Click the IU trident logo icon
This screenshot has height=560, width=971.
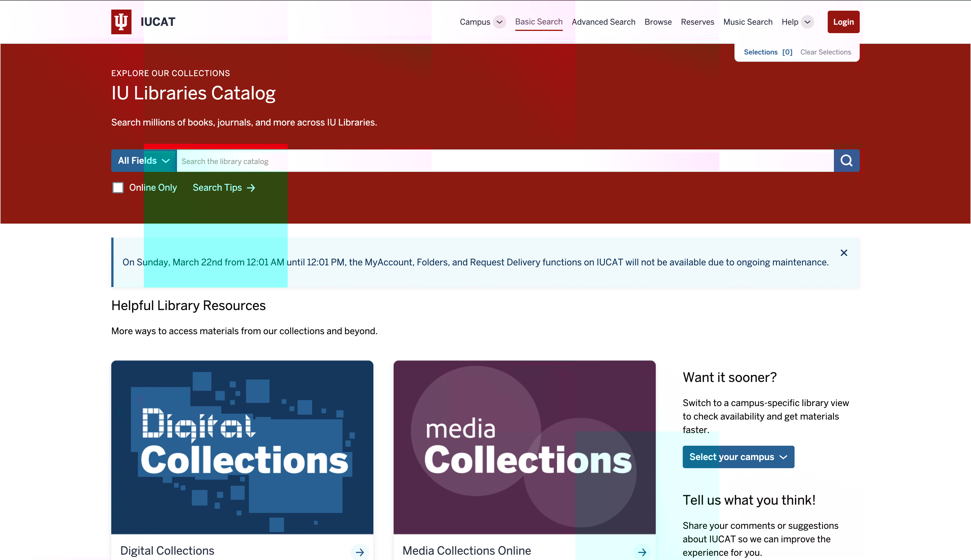(x=121, y=22)
